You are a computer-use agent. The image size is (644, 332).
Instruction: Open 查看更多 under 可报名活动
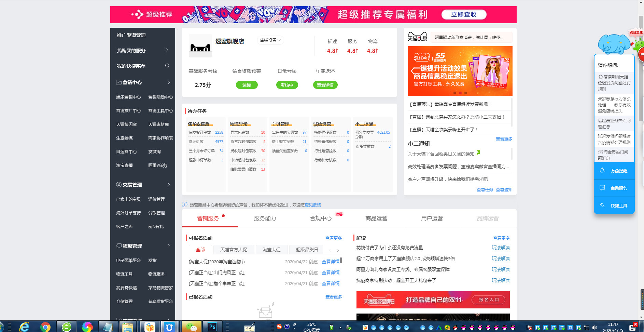[334, 238]
